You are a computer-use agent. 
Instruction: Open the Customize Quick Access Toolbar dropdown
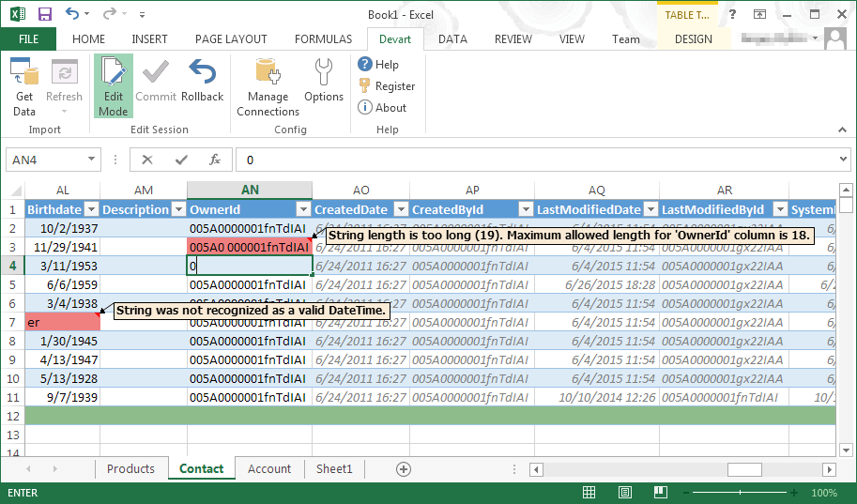[142, 15]
